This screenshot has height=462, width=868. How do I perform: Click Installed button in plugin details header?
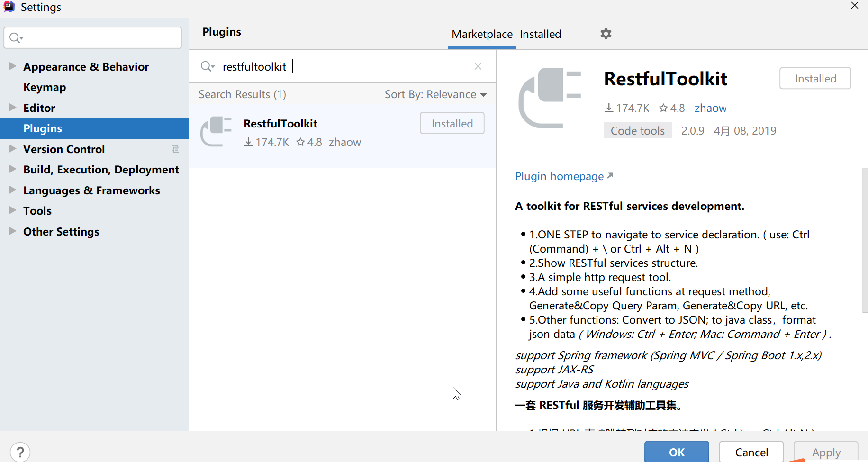815,78
